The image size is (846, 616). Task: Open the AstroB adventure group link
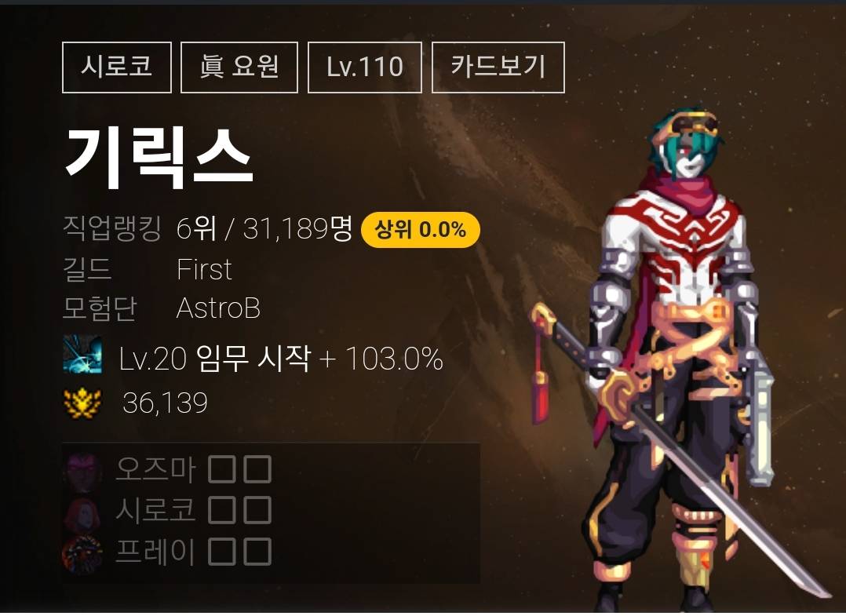click(x=218, y=308)
